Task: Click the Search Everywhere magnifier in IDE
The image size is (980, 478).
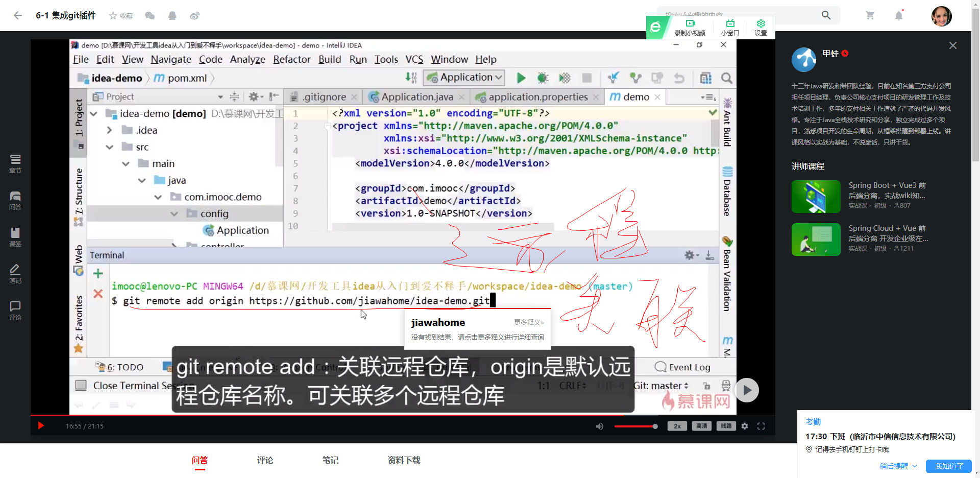Action: pos(727,78)
